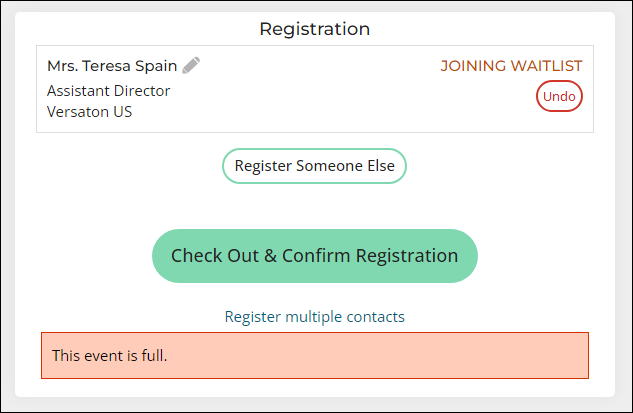Edit registrant details via pencil icon

click(x=191, y=65)
